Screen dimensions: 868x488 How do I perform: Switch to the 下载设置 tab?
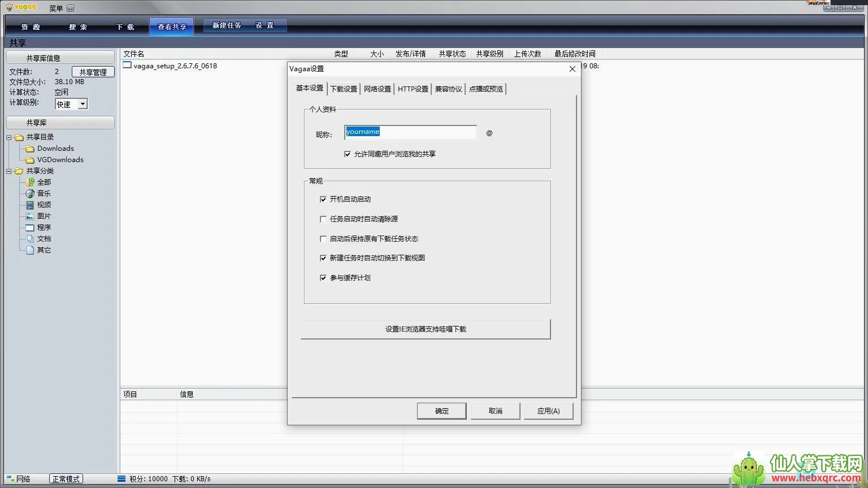(344, 89)
